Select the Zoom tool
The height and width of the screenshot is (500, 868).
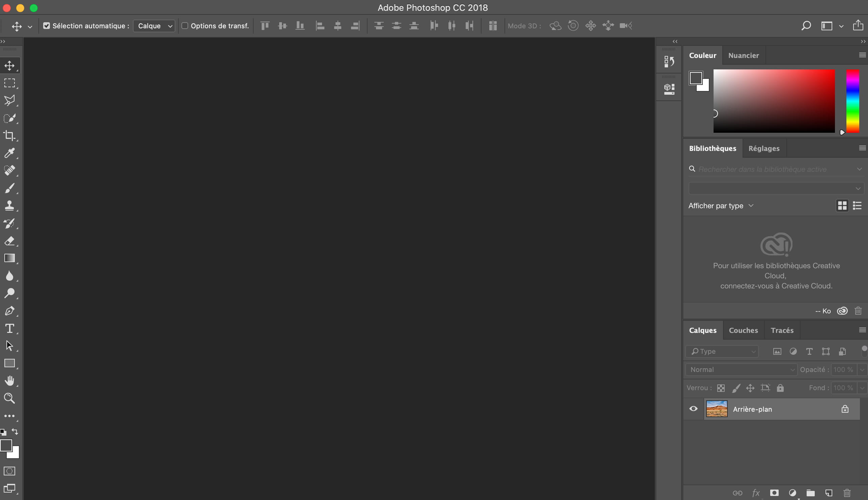click(9, 398)
